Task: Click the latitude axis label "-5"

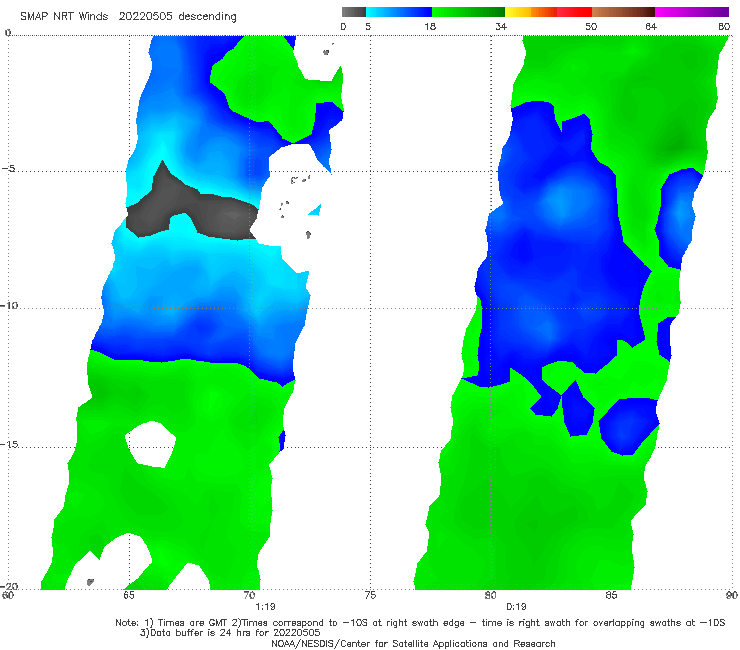Action: coord(9,169)
